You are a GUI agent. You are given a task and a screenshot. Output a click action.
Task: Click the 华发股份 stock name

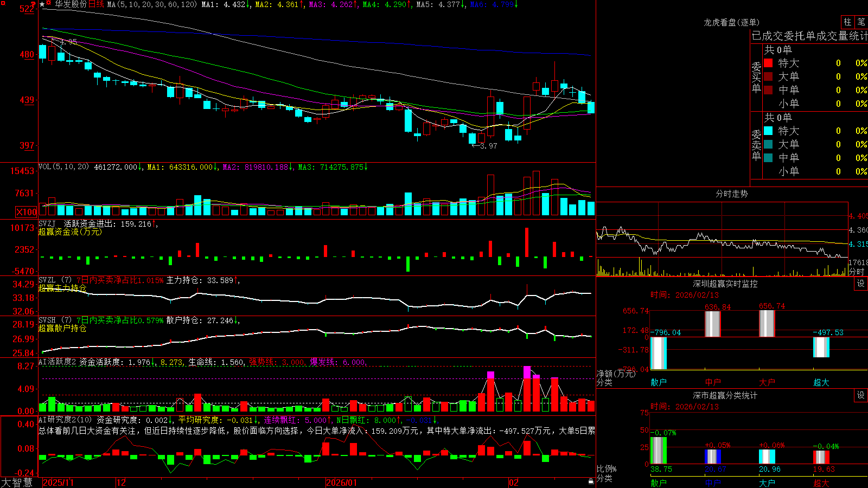click(x=71, y=4)
